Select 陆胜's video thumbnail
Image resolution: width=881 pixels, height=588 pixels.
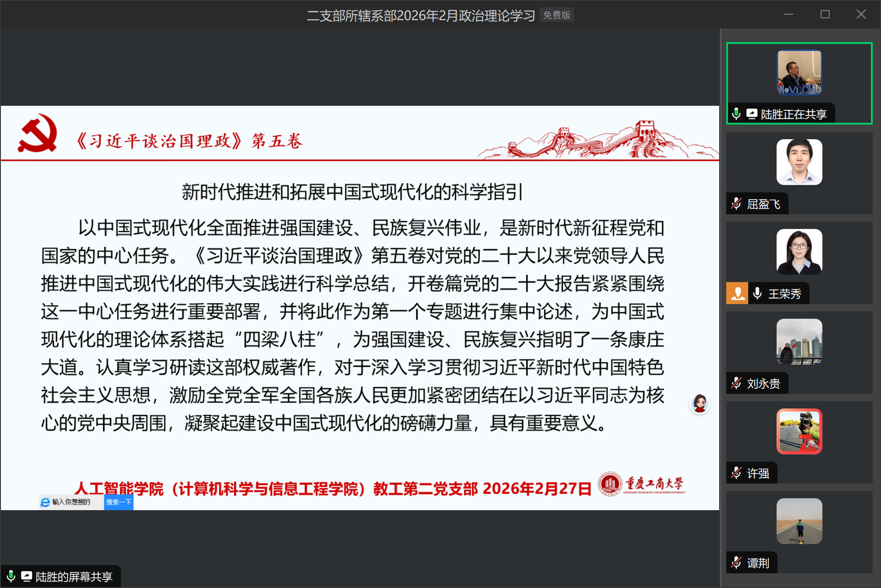tap(799, 72)
